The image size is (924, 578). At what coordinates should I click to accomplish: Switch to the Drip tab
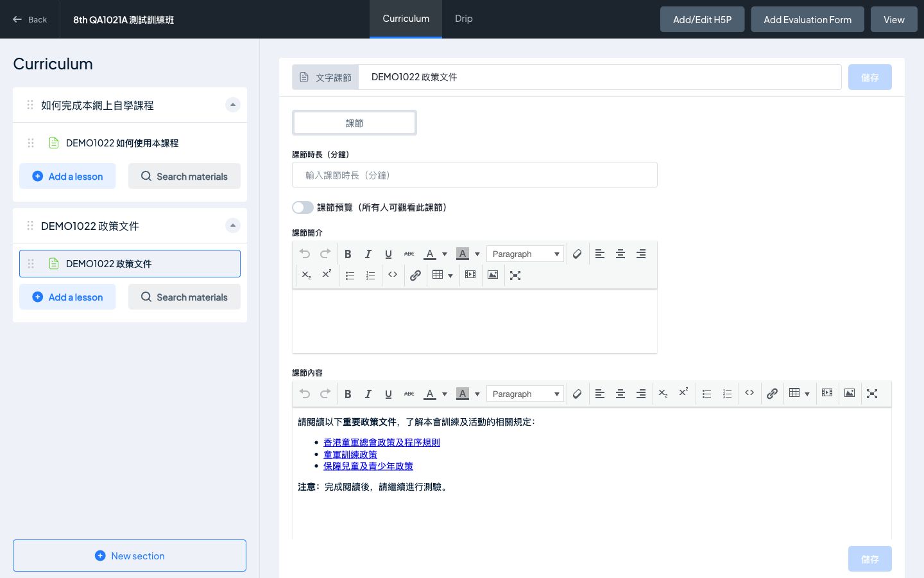coord(464,19)
